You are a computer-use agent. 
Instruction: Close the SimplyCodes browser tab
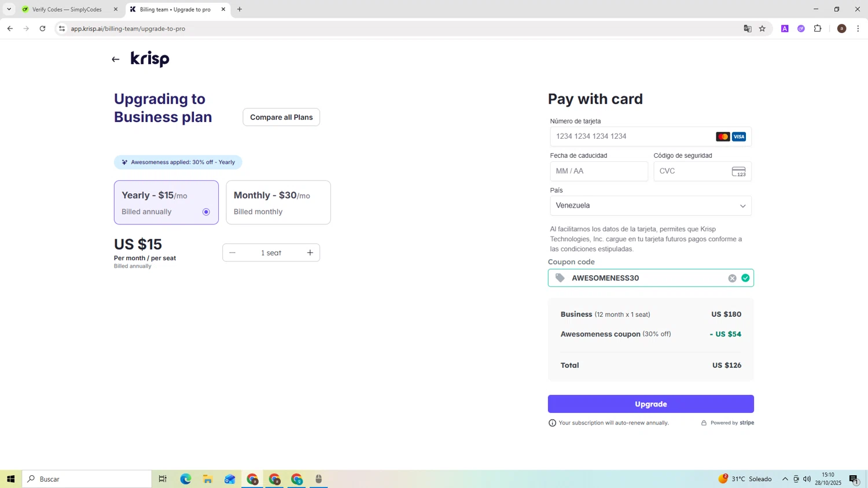pyautogui.click(x=115, y=9)
